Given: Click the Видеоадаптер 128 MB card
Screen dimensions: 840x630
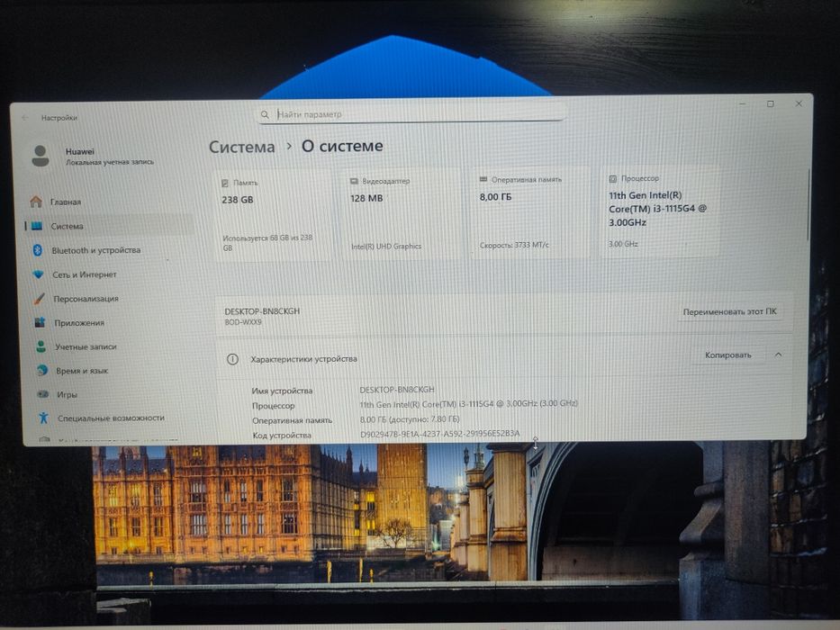Looking at the screenshot, I should pos(402,215).
